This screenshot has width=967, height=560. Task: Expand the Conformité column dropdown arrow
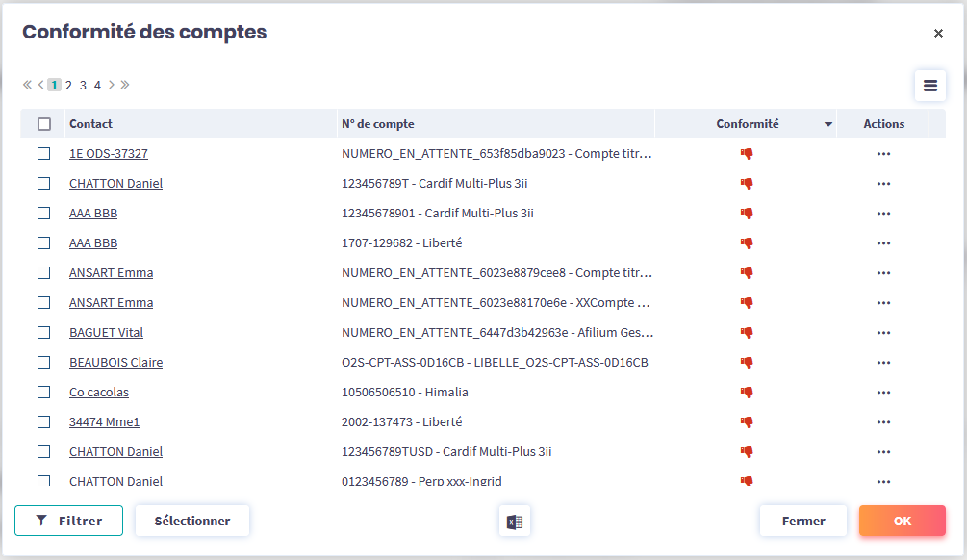coord(827,124)
